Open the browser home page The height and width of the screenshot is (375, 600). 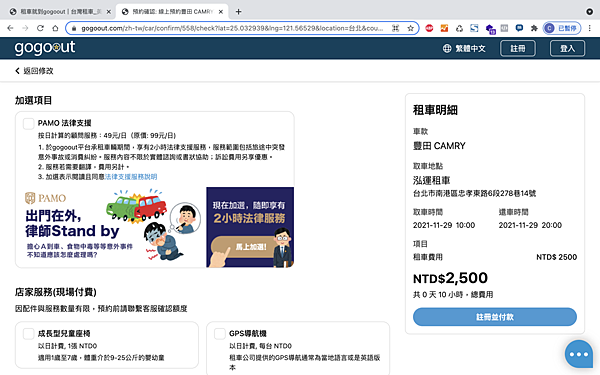(x=55, y=28)
